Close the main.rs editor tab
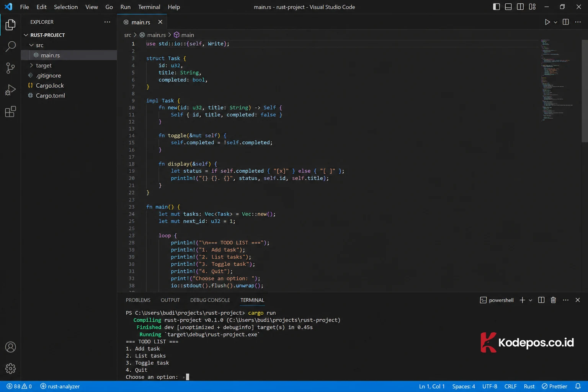 (x=160, y=22)
